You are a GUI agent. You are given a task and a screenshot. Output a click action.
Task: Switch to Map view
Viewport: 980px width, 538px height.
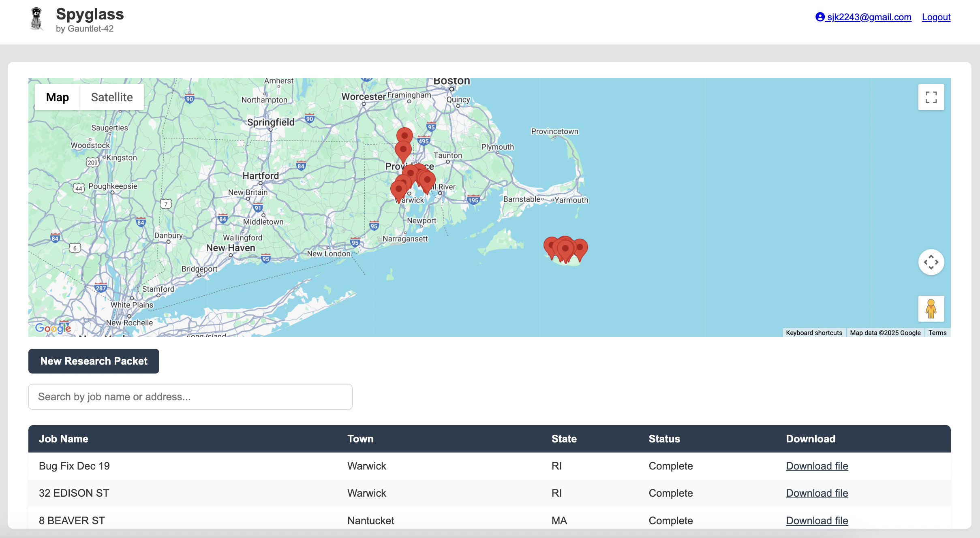pyautogui.click(x=57, y=97)
